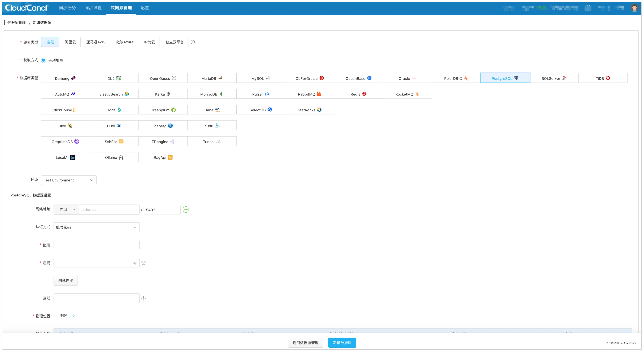Click help icon next to deployment type
Image resolution: width=644 pixels, height=352 pixels.
pyautogui.click(x=193, y=42)
